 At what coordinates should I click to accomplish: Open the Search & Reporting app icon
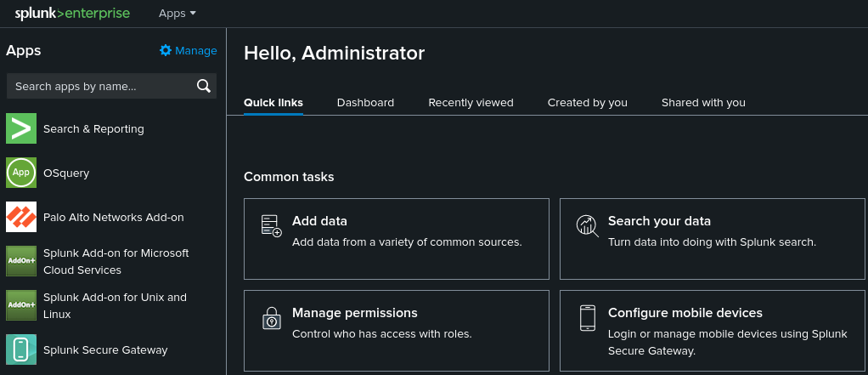(x=21, y=128)
